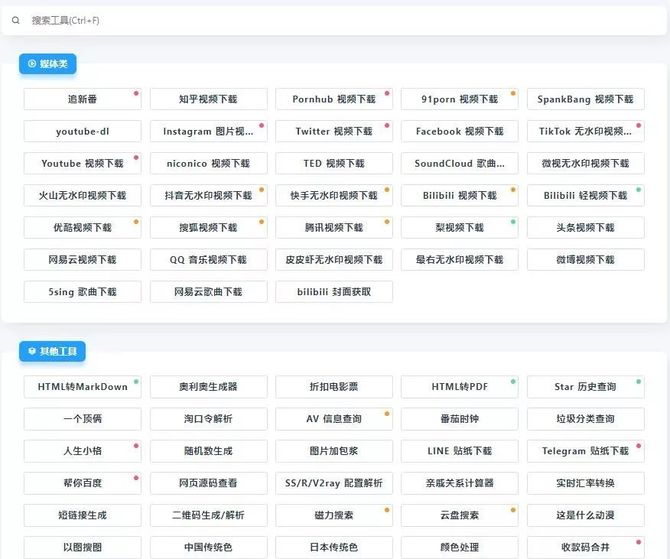This screenshot has height=559, width=670.
Task: Open Instagram 图片视频 tool
Action: tap(209, 131)
